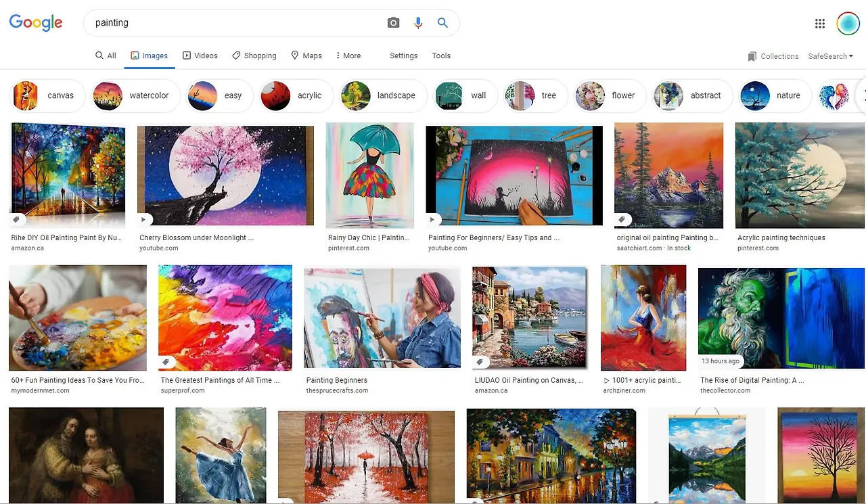Click the product tag on the saatchiart painting
Image resolution: width=866 pixels, height=504 pixels.
tap(622, 220)
